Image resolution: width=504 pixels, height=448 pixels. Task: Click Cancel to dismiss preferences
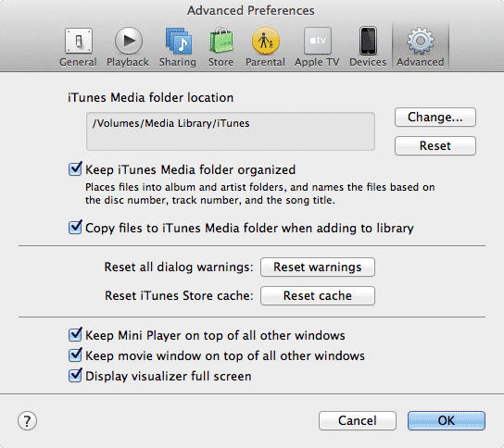coord(358,421)
